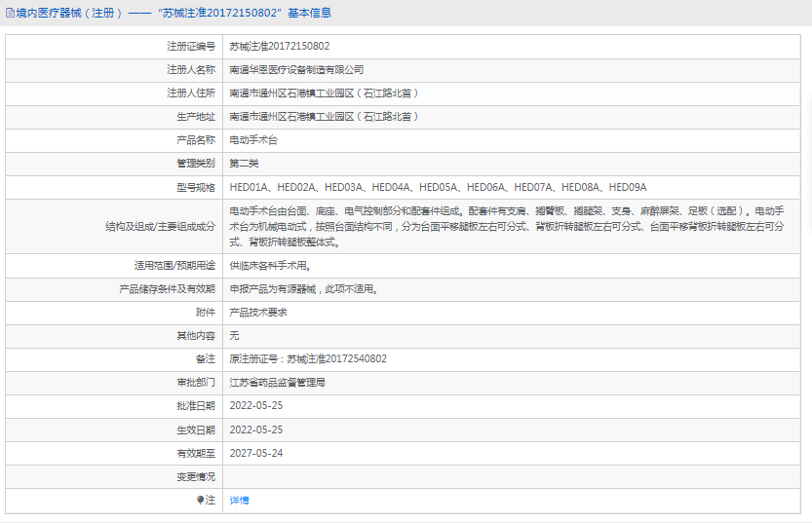Click the bullet icon beside 注 label
Image resolution: width=812 pixels, height=523 pixels.
(201, 500)
